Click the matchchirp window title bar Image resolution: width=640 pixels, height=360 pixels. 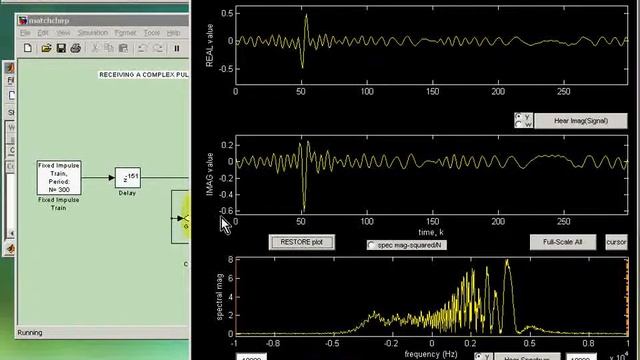pyautogui.click(x=103, y=20)
